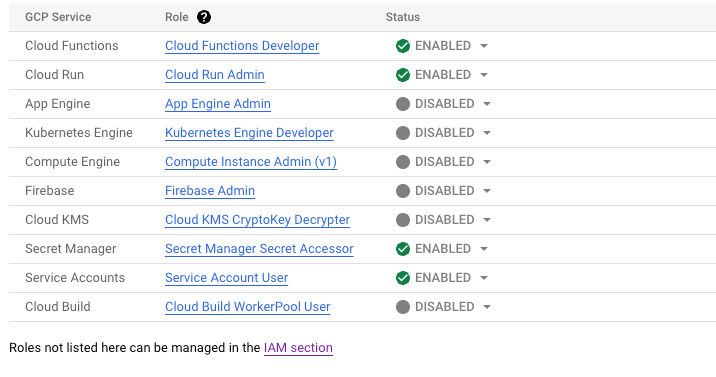716x377 pixels.
Task: Open the Service Accounts status dropdown arrow
Action: [484, 278]
